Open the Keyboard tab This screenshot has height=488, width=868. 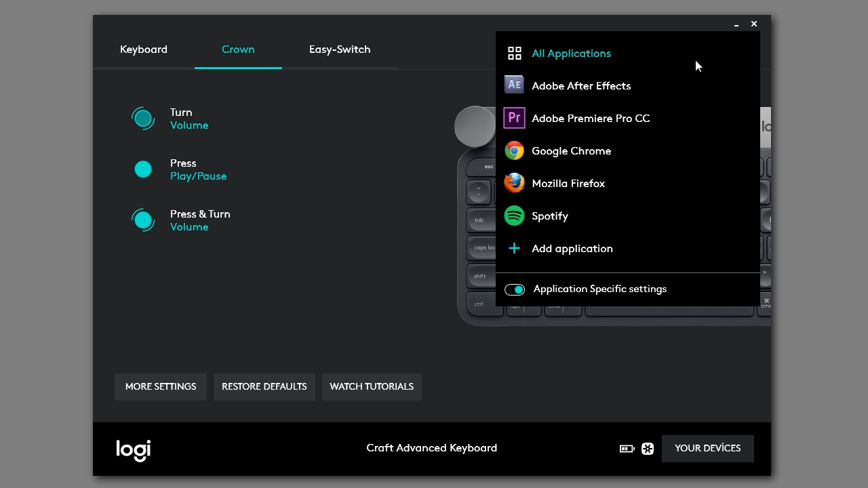pos(144,49)
